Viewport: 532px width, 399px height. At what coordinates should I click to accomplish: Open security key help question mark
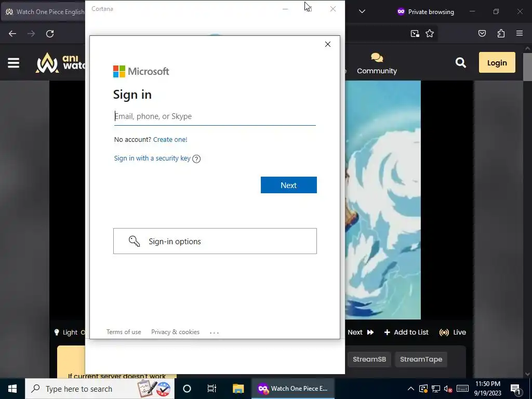coord(196,159)
